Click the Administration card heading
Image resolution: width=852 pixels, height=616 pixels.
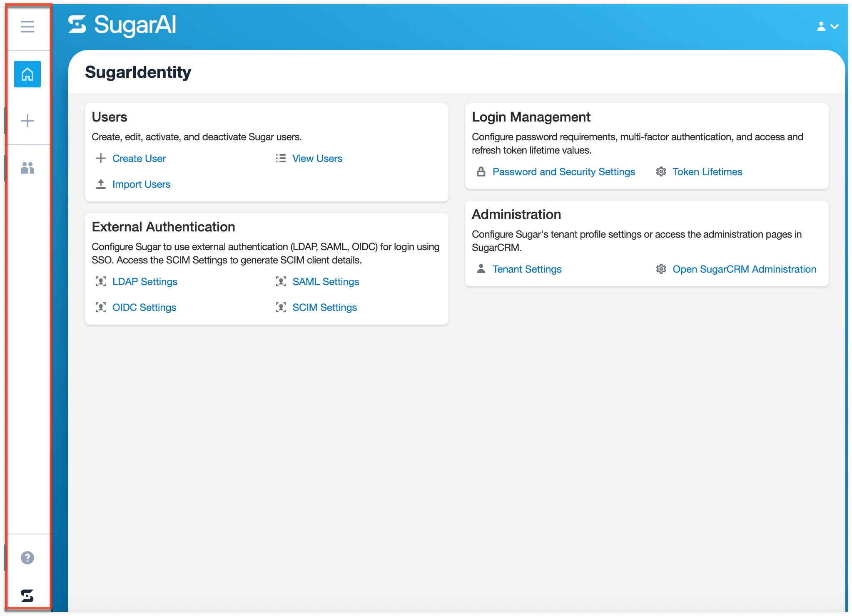click(516, 214)
